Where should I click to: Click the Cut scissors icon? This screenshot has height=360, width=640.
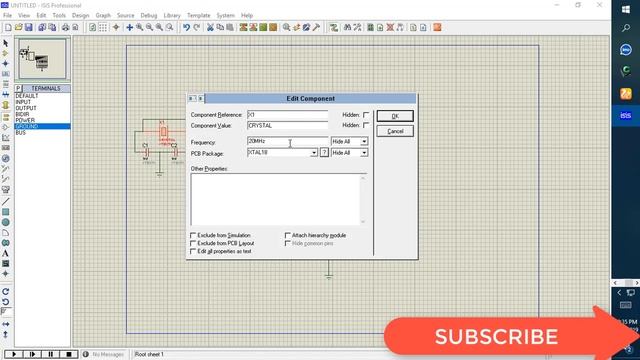(210, 27)
